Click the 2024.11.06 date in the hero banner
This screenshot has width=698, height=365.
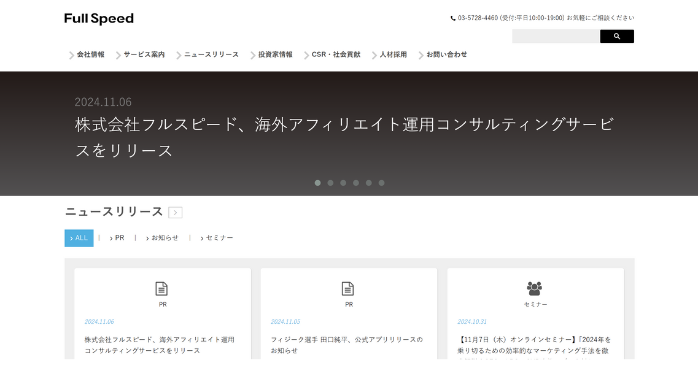[103, 102]
